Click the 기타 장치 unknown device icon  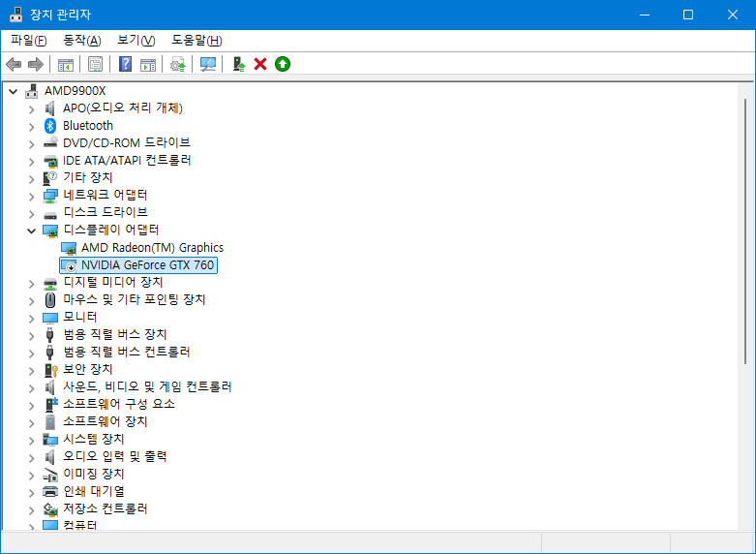click(49, 177)
